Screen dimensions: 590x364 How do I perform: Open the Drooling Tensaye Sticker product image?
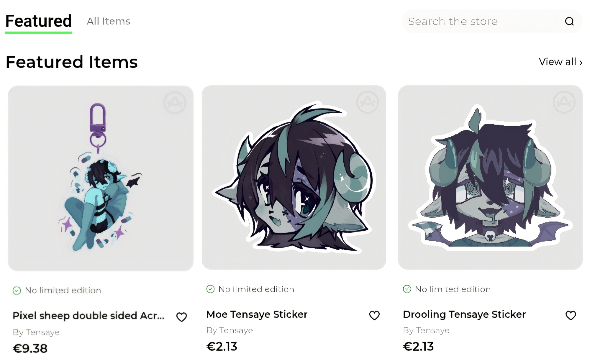[490, 178]
